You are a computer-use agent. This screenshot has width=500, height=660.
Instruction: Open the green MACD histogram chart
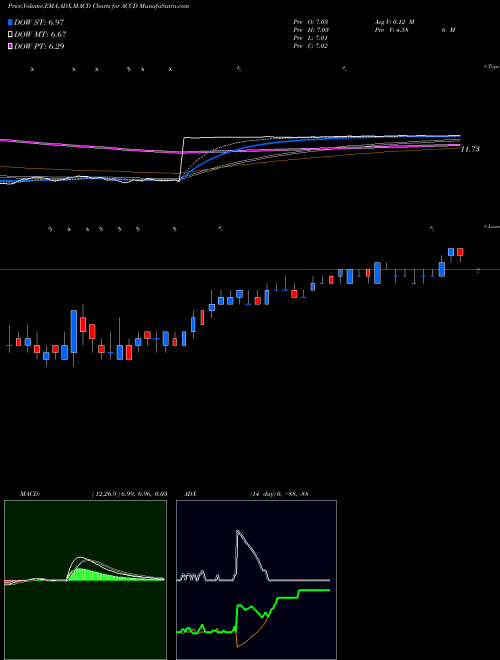[85, 580]
